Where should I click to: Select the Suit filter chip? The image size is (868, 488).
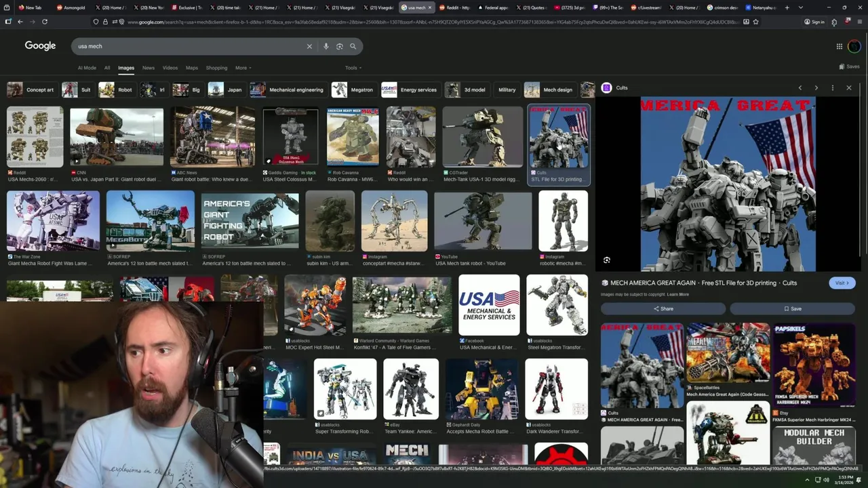[x=77, y=89]
